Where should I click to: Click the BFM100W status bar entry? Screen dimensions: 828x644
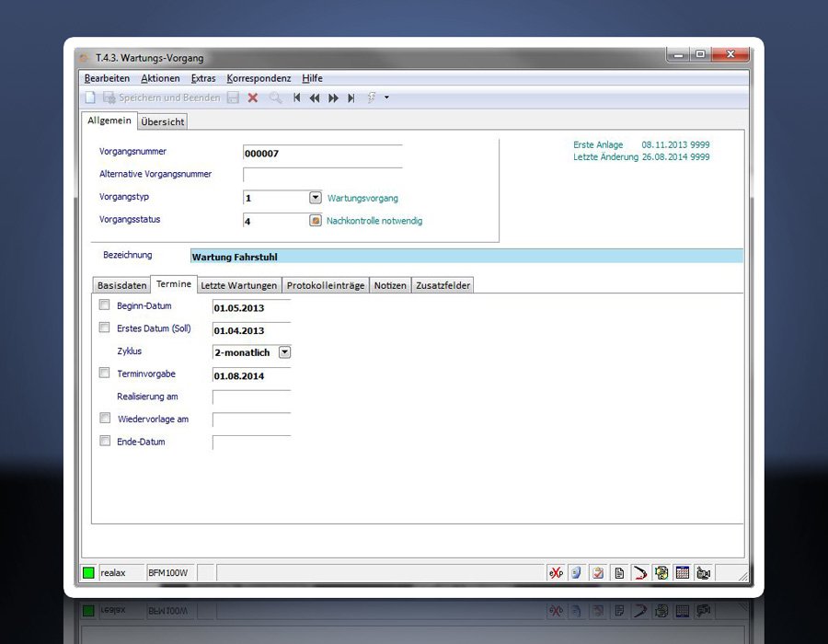point(168,573)
